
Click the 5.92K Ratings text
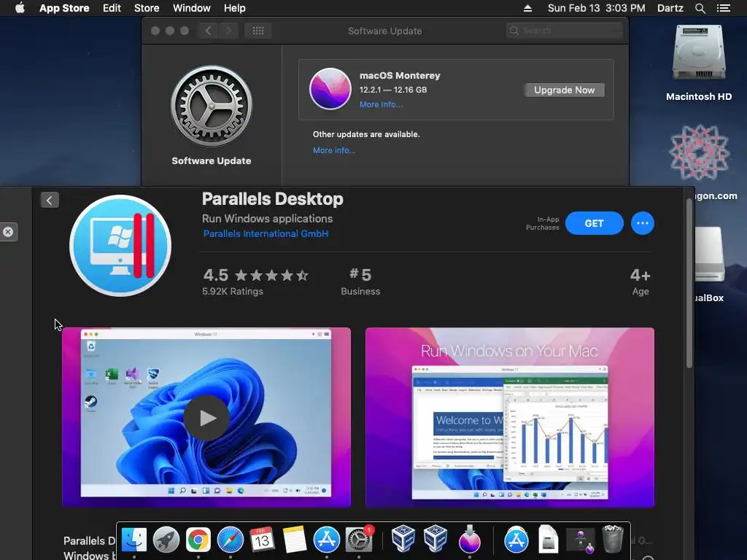233,292
